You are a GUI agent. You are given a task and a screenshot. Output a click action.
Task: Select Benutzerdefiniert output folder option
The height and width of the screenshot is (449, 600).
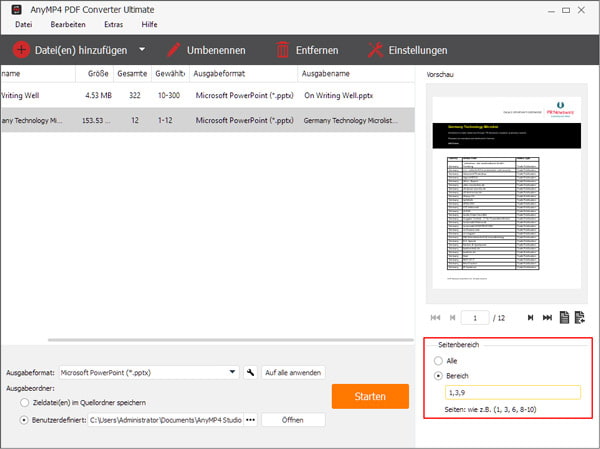(24, 420)
